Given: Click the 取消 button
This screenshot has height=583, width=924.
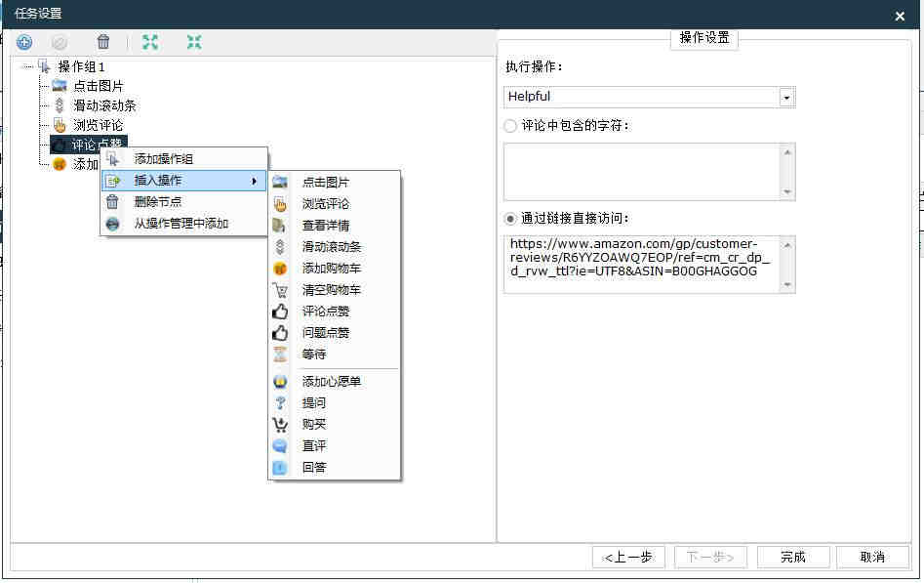Looking at the screenshot, I should pos(872,557).
